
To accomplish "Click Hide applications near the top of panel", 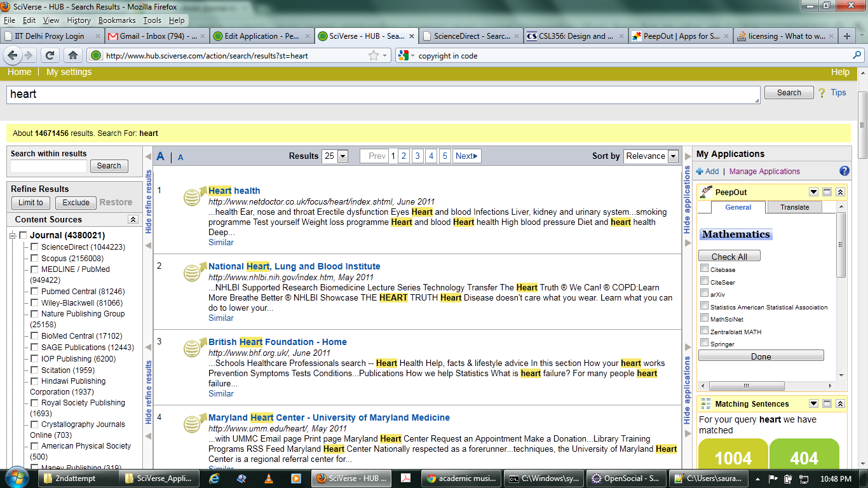I will point(687,200).
